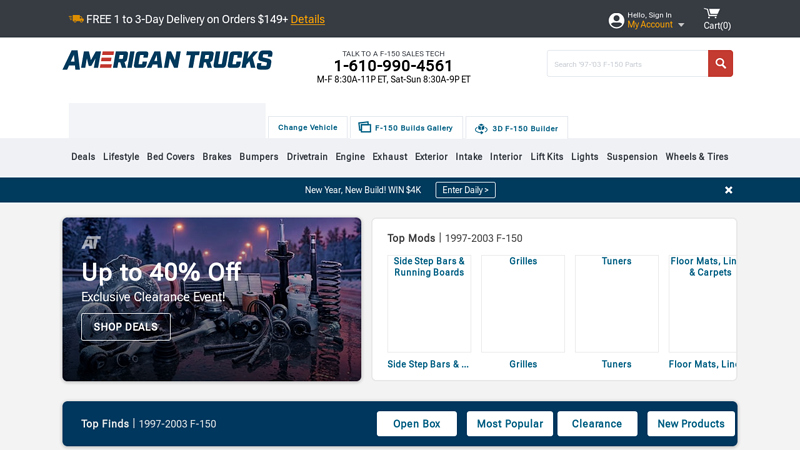Open the Exterior menu

pyautogui.click(x=431, y=157)
